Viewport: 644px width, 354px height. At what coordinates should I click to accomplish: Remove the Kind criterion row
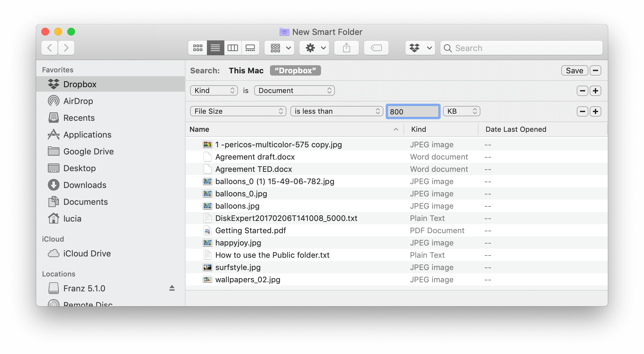[583, 91]
